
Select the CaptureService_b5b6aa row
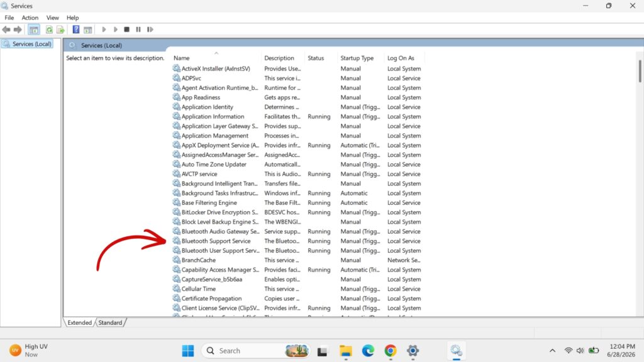(297, 279)
